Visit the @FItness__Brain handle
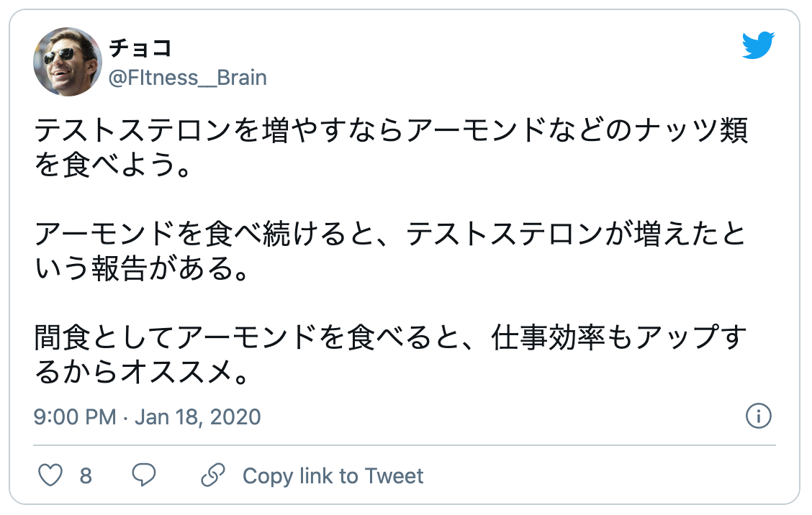The width and height of the screenshot is (812, 515). [187, 78]
